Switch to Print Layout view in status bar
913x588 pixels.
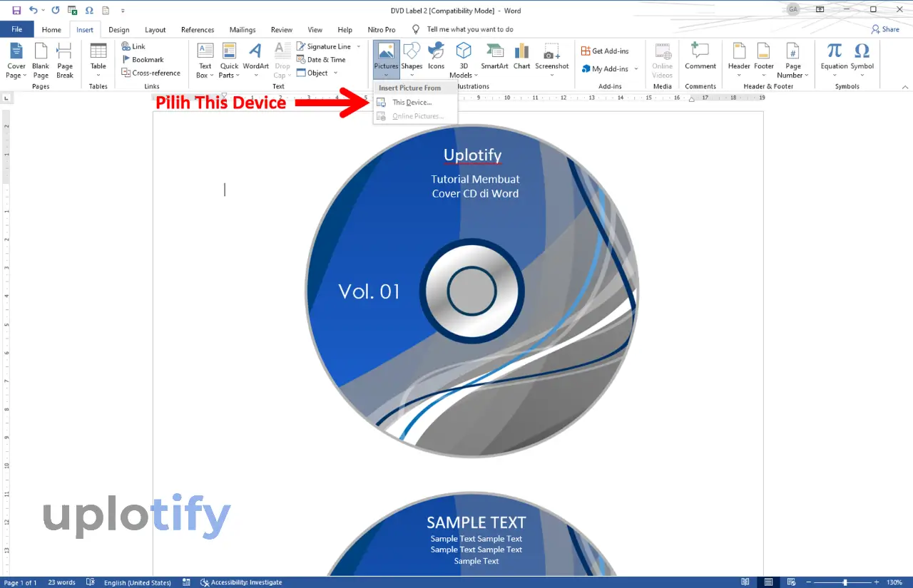768,582
